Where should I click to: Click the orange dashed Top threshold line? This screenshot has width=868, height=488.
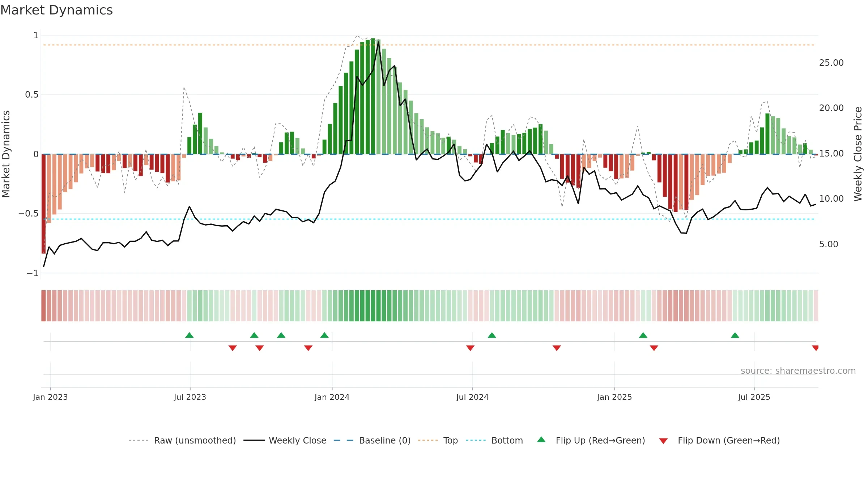[x=429, y=45]
